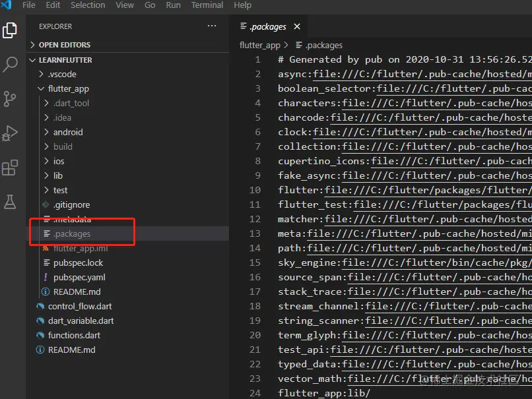Click Dart icon beside dart_variable.dart
Screen dimensions: 532x399
[40, 321]
